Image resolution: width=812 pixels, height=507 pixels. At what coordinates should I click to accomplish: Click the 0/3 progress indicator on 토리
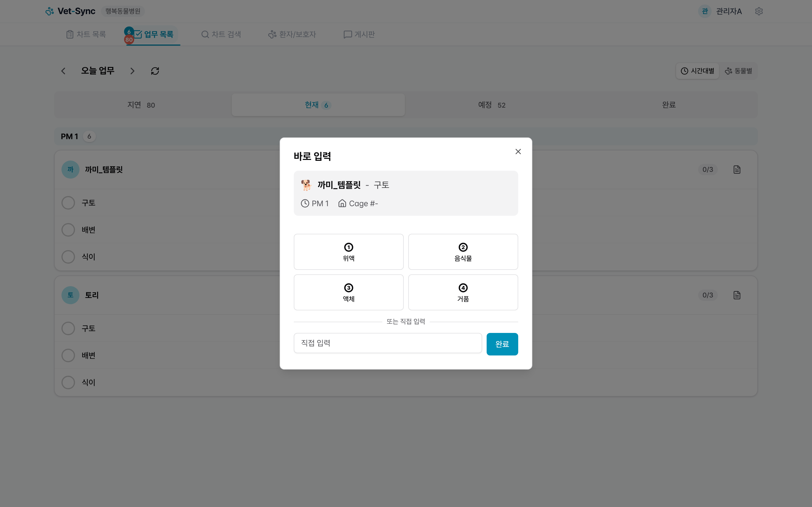pos(708,295)
